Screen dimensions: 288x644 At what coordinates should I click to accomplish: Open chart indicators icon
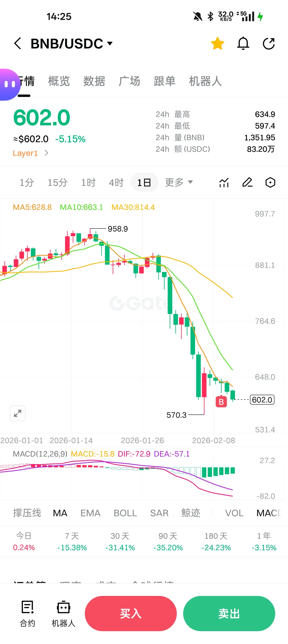tap(224, 182)
